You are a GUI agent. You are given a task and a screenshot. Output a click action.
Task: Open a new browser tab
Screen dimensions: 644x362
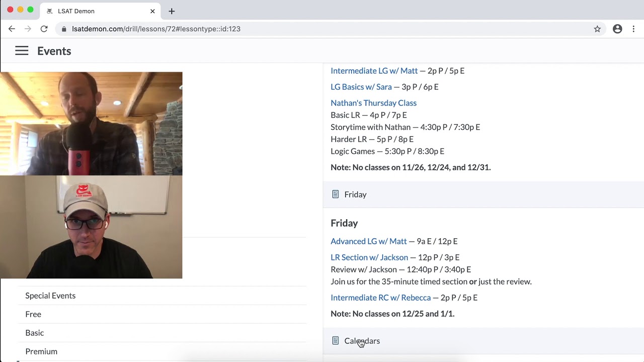[x=172, y=11]
